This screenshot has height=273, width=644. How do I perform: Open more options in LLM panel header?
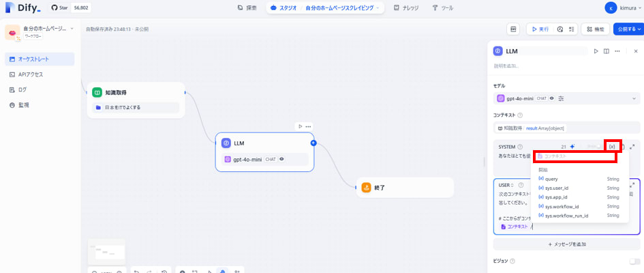tap(617, 51)
